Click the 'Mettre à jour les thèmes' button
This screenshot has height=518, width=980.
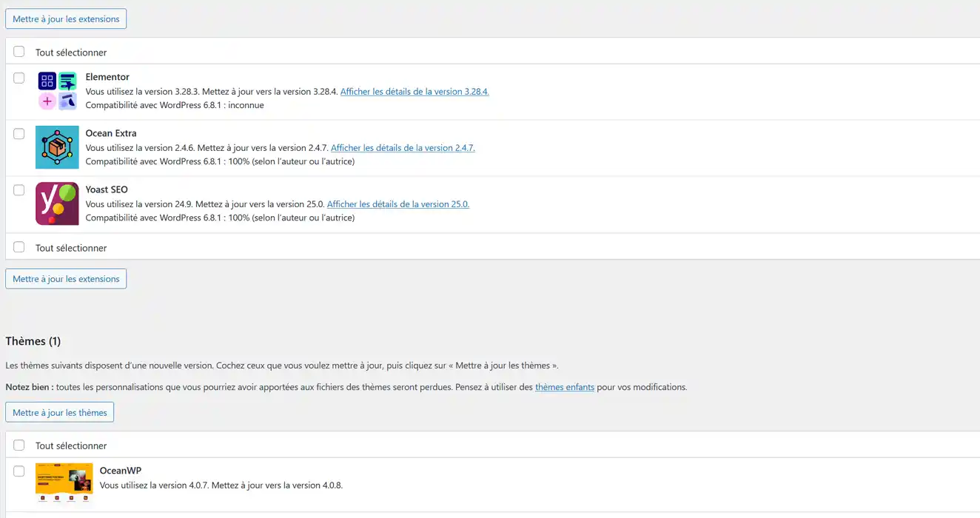pos(60,412)
